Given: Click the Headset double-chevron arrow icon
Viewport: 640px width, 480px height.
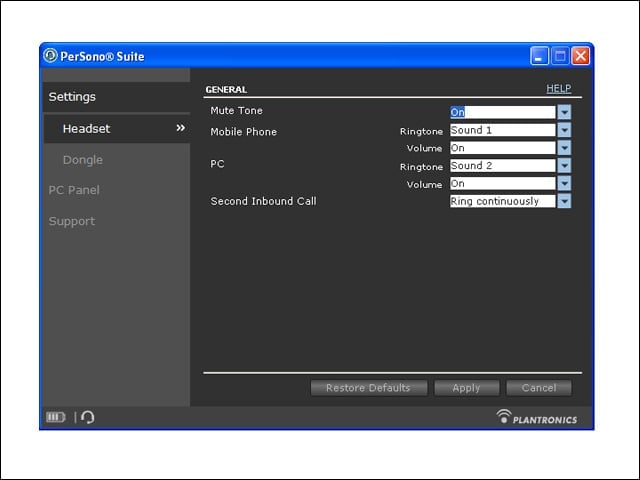Looking at the screenshot, I should (x=180, y=128).
